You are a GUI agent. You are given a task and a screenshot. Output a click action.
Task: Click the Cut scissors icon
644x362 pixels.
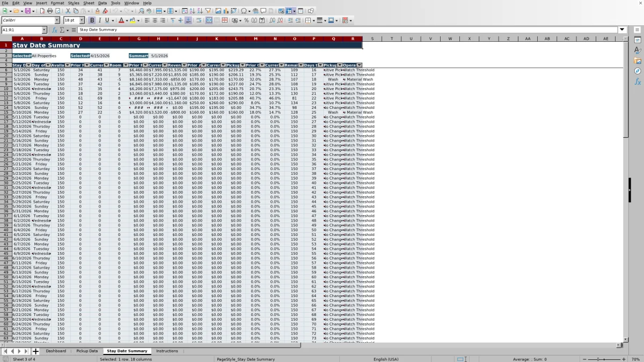click(68, 11)
